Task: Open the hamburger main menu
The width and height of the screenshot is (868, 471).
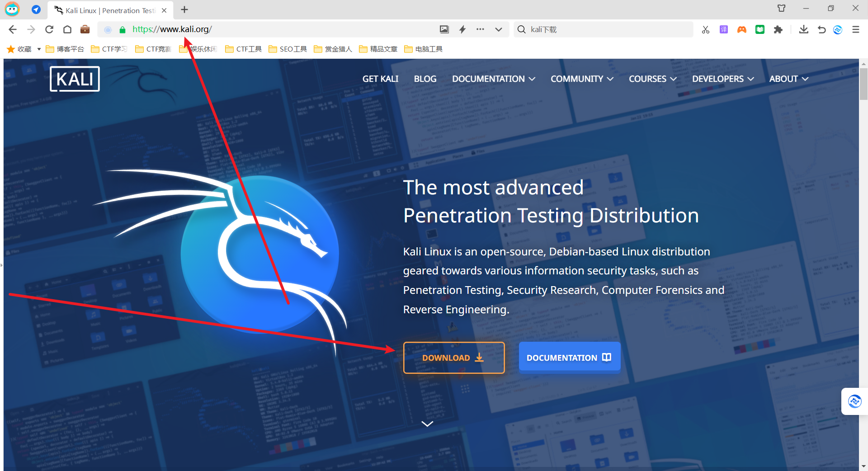Action: (856, 30)
